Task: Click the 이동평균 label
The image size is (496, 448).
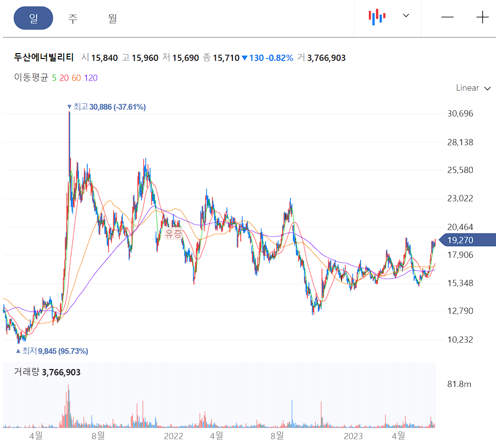Action: (x=31, y=78)
